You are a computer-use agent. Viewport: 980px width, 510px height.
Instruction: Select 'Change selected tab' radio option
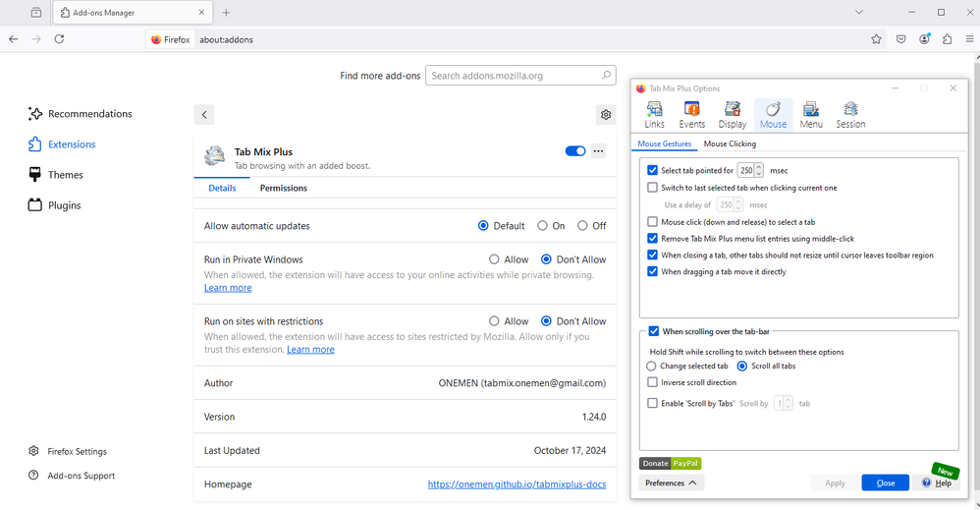point(652,367)
